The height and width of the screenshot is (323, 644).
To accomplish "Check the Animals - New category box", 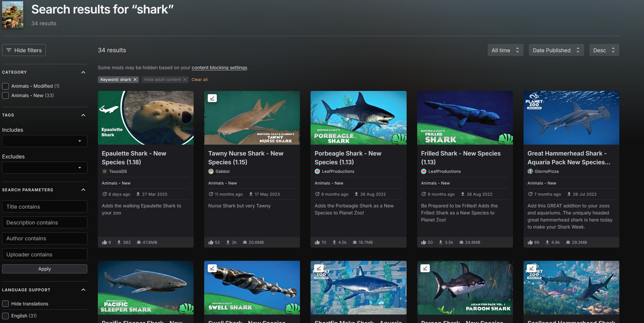I will click(5, 95).
